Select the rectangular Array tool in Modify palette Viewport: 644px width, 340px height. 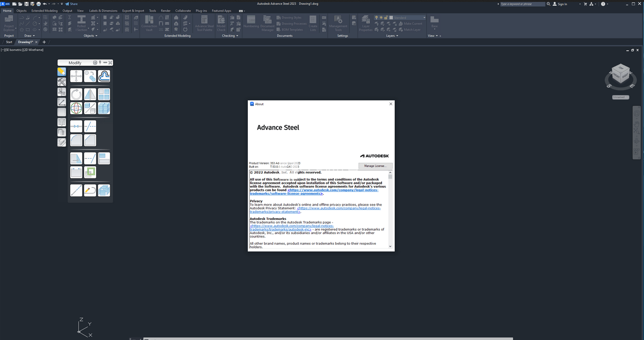(104, 94)
